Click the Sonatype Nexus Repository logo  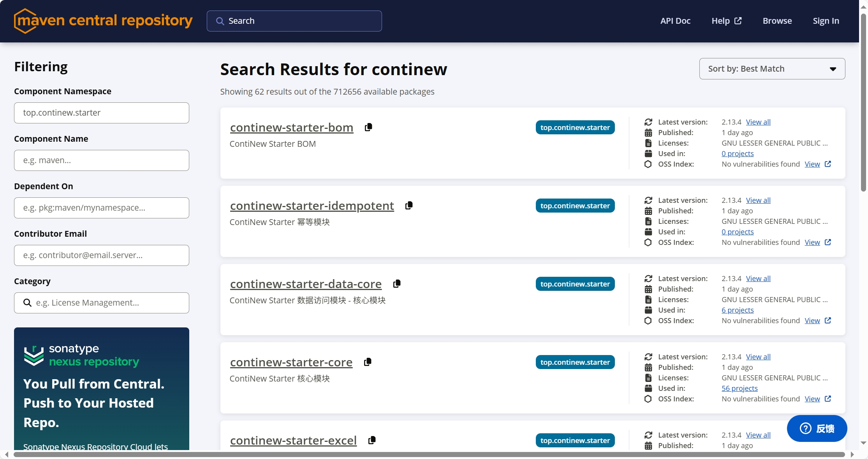coord(81,355)
